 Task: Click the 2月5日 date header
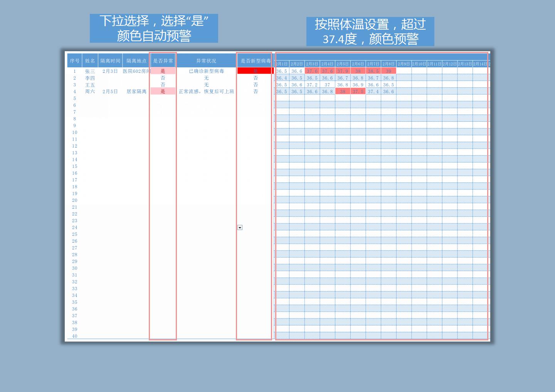point(343,64)
